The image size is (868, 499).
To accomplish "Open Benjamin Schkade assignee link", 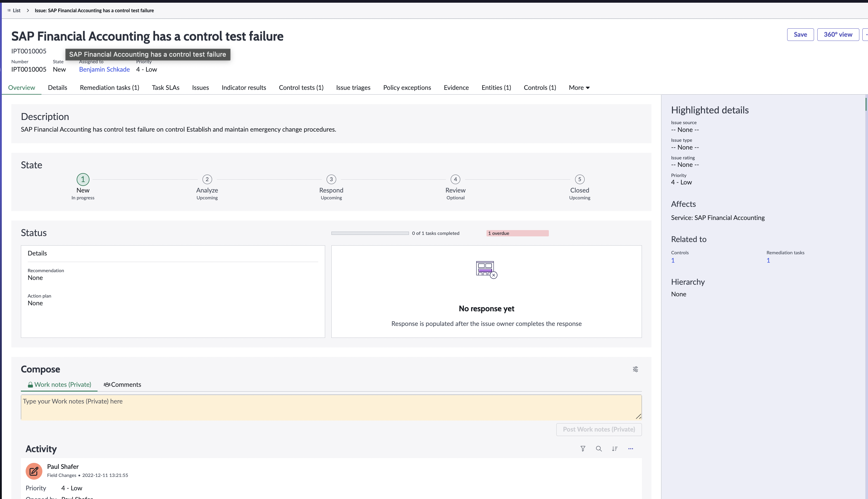I will pyautogui.click(x=104, y=69).
